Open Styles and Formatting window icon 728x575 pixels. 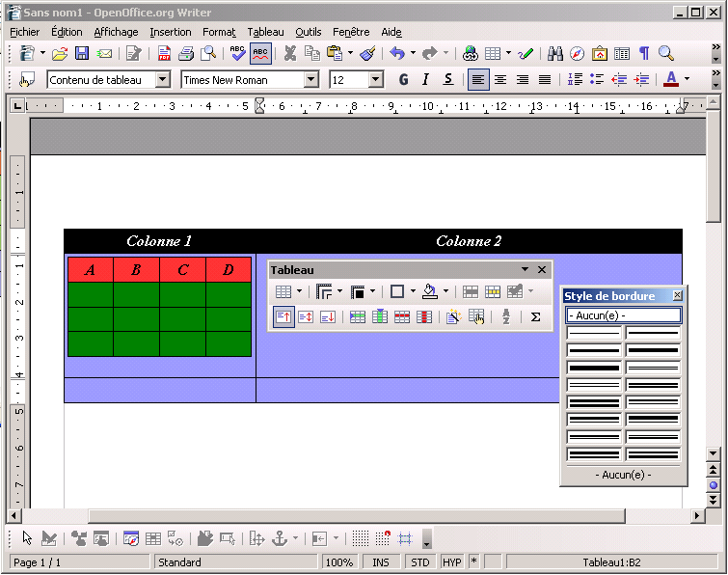[27, 80]
